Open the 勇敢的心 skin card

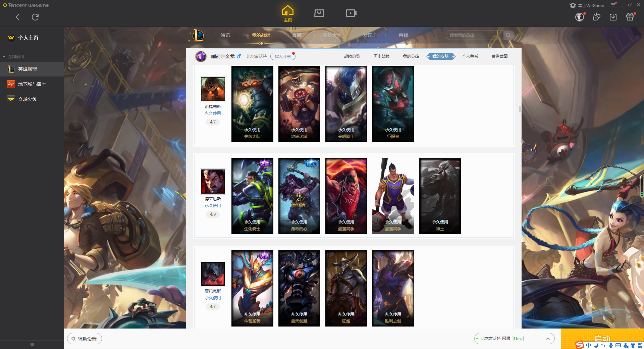point(299,196)
